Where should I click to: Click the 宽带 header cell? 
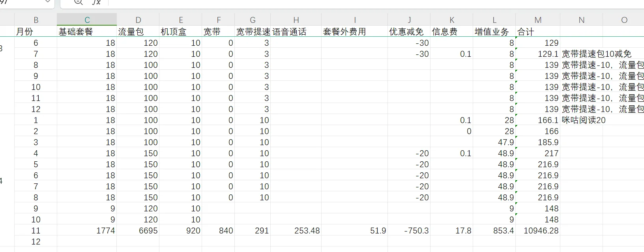[218, 32]
